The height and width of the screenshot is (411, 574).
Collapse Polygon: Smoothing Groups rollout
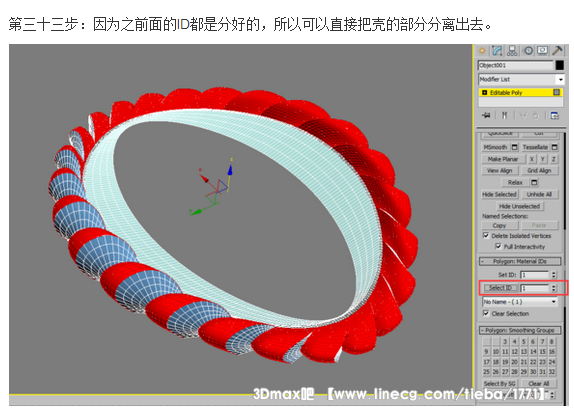[x=520, y=330]
